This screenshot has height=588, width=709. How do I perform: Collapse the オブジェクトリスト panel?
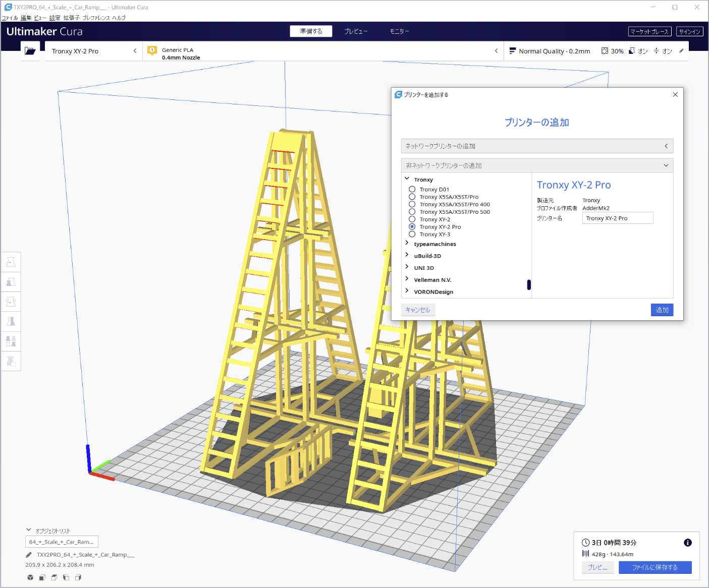coord(29,530)
